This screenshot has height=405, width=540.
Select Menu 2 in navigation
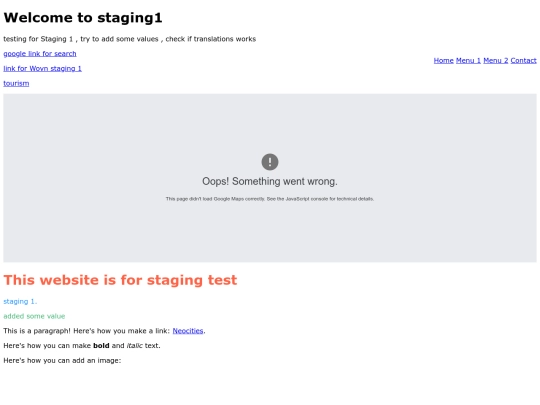(496, 61)
